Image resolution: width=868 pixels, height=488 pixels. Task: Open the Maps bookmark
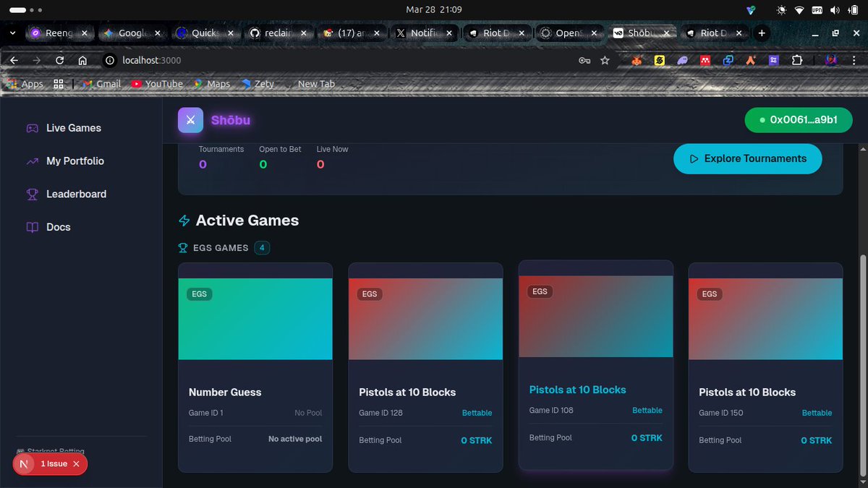211,84
